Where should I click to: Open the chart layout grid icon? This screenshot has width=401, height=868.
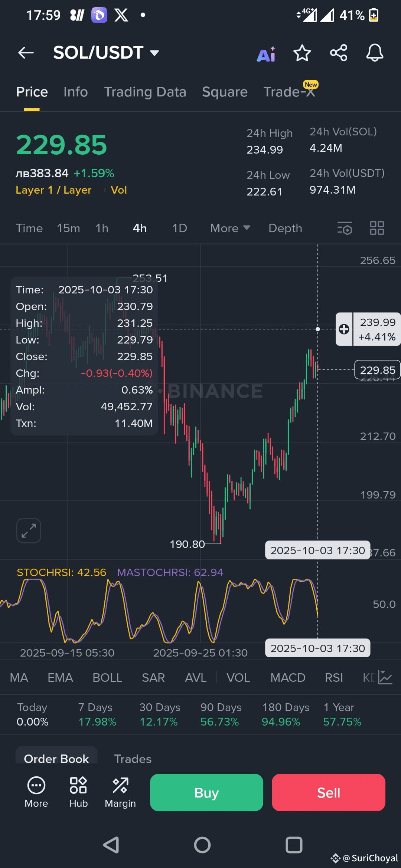pos(377,228)
